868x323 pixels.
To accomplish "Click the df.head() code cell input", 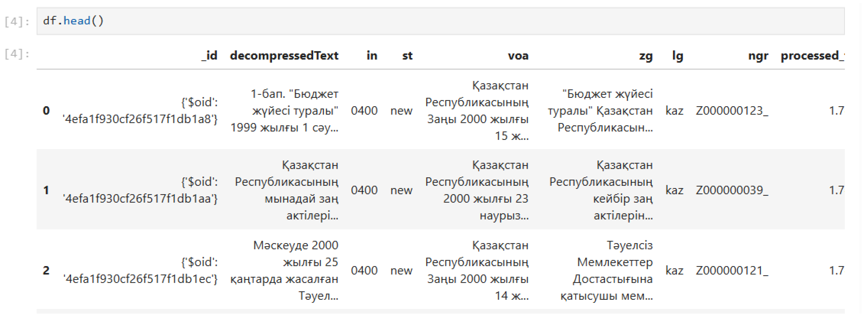I will (440, 21).
